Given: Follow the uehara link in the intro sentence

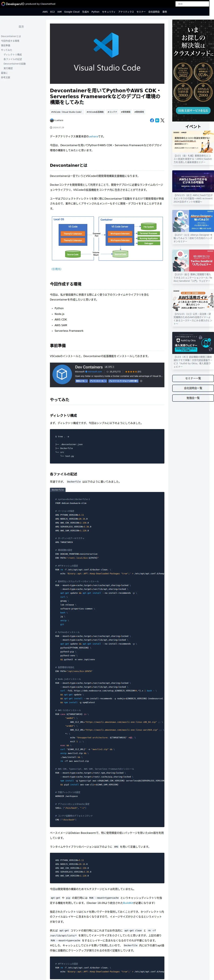Looking at the screenshot, I should (x=93, y=136).
